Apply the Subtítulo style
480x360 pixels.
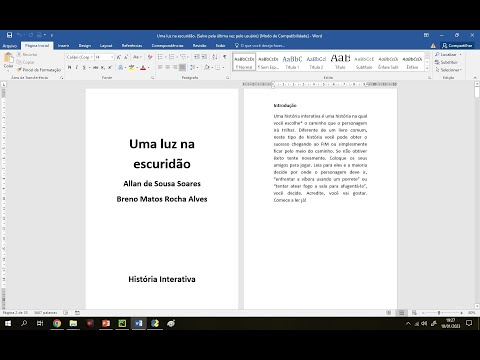pyautogui.click(x=364, y=62)
